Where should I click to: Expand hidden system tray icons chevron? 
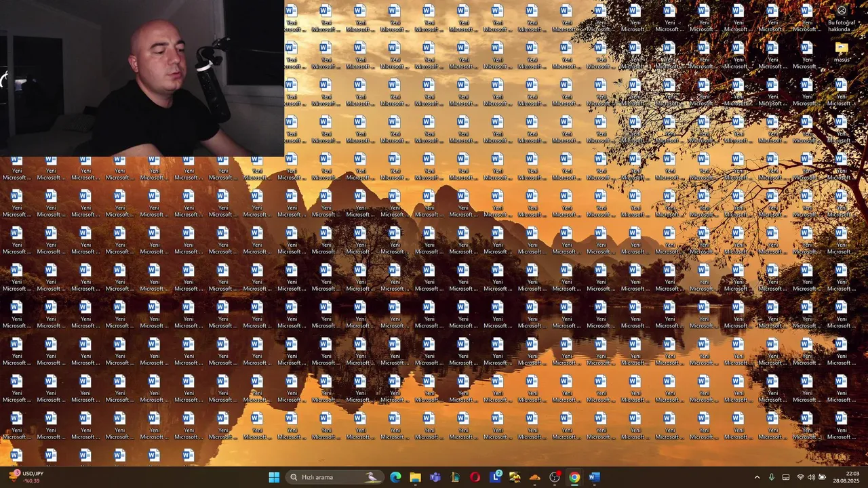tap(757, 477)
